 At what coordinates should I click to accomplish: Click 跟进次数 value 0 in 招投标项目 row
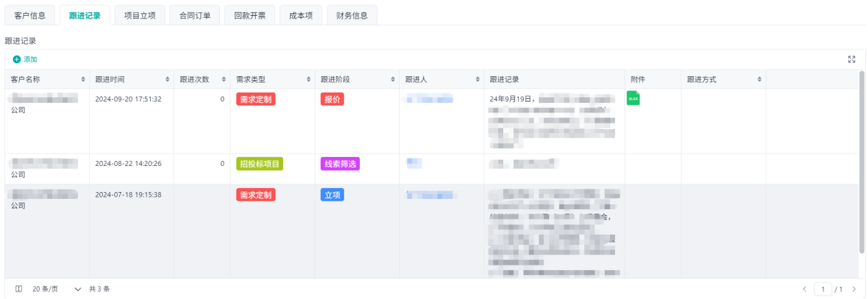coord(222,164)
